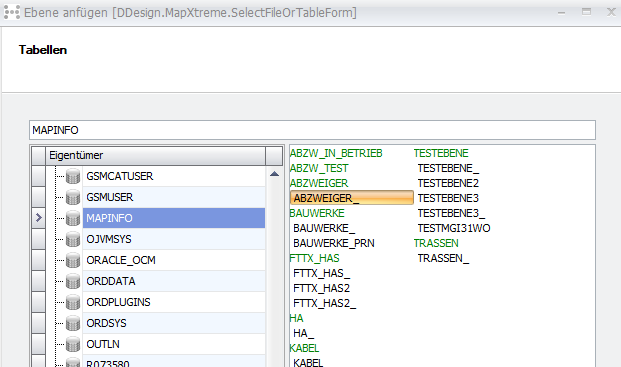Select table TESTEBENE3
Viewport: 621px width, 367px height.
pyautogui.click(x=448, y=198)
